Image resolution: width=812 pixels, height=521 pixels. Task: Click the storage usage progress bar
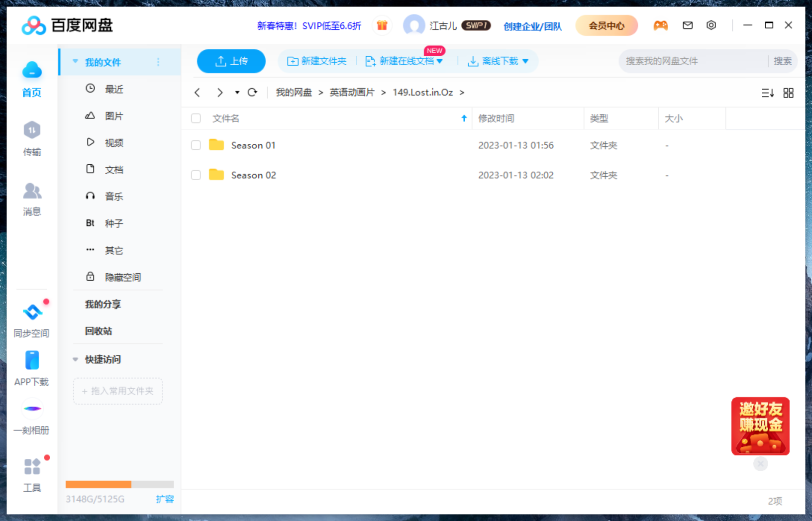(119, 484)
